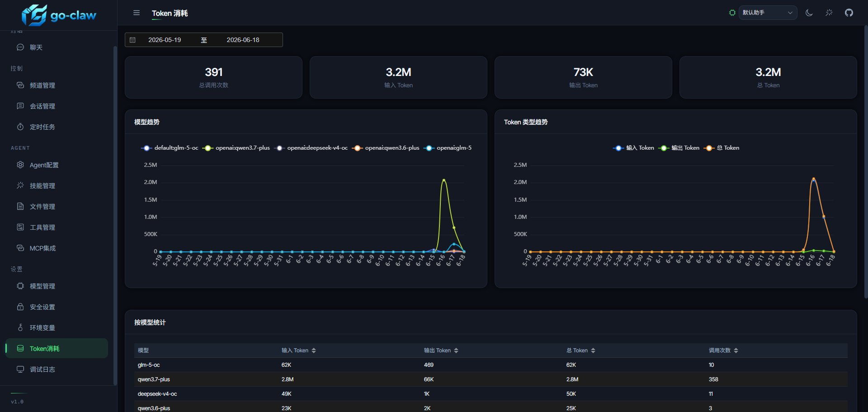
Task: Click the qwen3.7-plus peak point in 模型趋势 chart
Action: (444, 180)
